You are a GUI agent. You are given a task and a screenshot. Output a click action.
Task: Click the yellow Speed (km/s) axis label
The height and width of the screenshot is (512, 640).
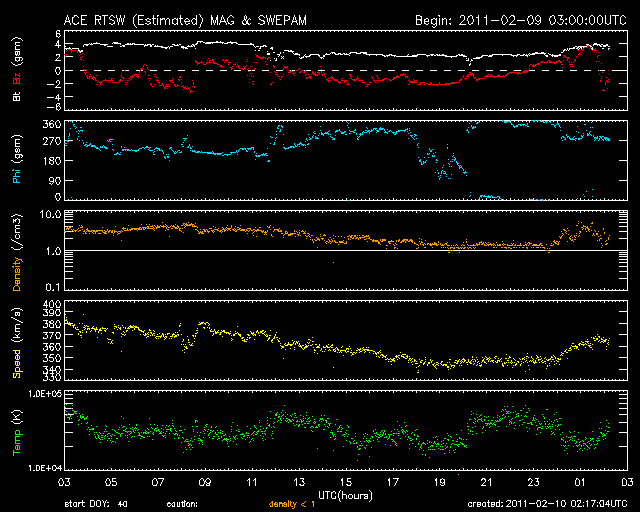click(x=17, y=343)
